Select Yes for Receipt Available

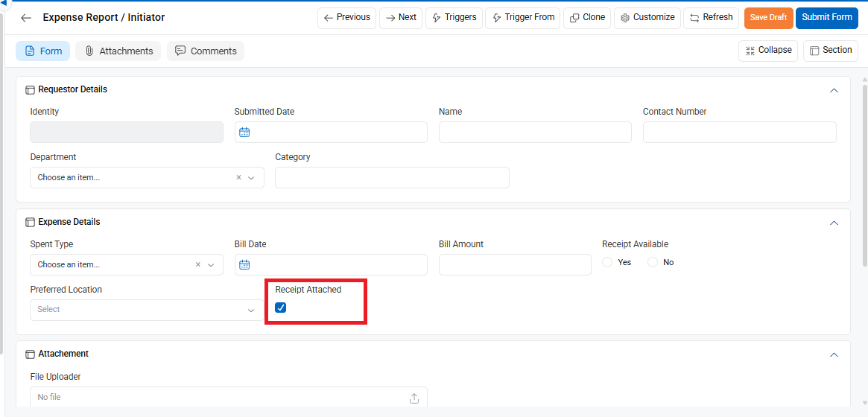tap(608, 262)
